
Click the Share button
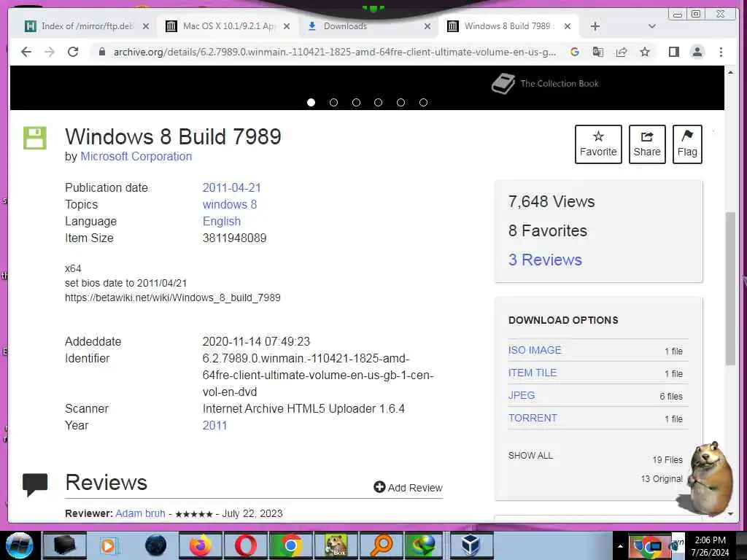(647, 144)
